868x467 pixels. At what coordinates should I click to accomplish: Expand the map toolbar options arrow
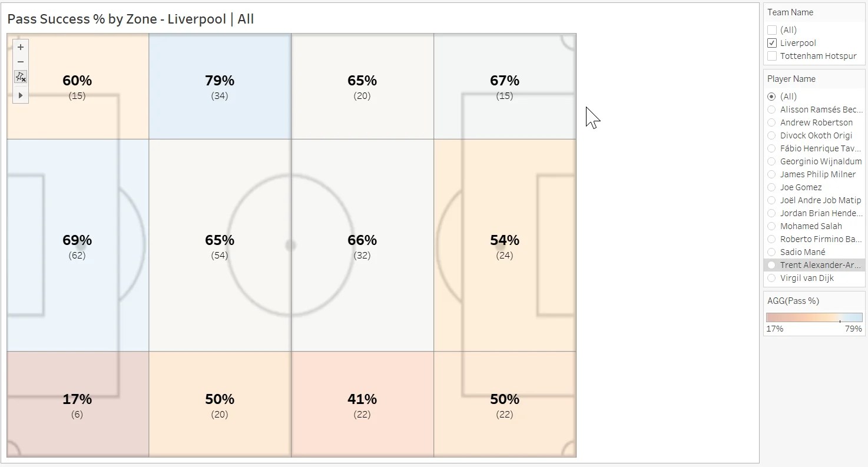[20, 94]
